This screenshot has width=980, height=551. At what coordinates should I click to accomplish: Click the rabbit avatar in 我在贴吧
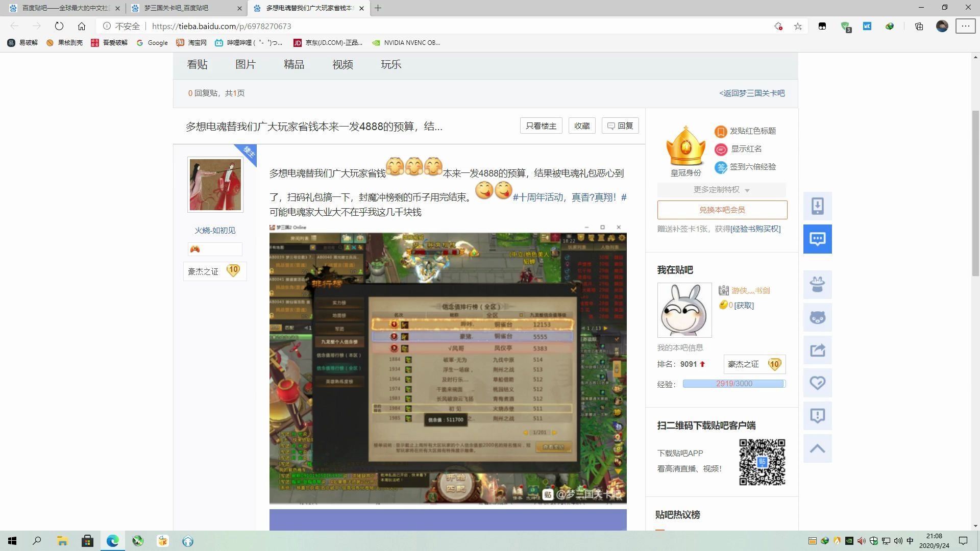[x=684, y=310]
